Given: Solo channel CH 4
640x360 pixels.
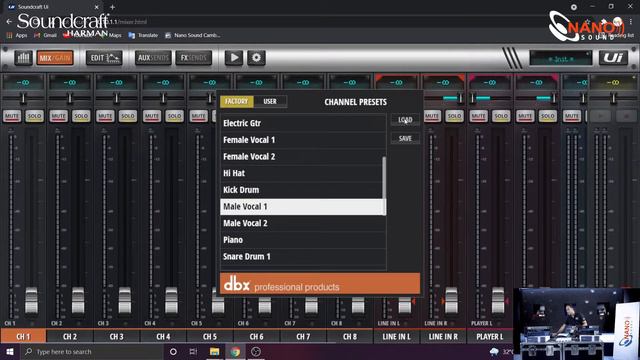Looking at the screenshot, I should coord(174,116).
